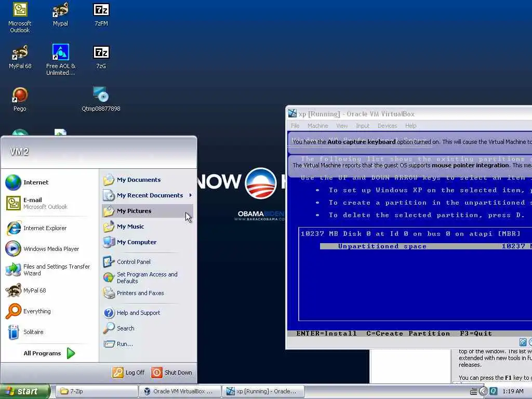Open View menu in VirtualBox window

342,126
